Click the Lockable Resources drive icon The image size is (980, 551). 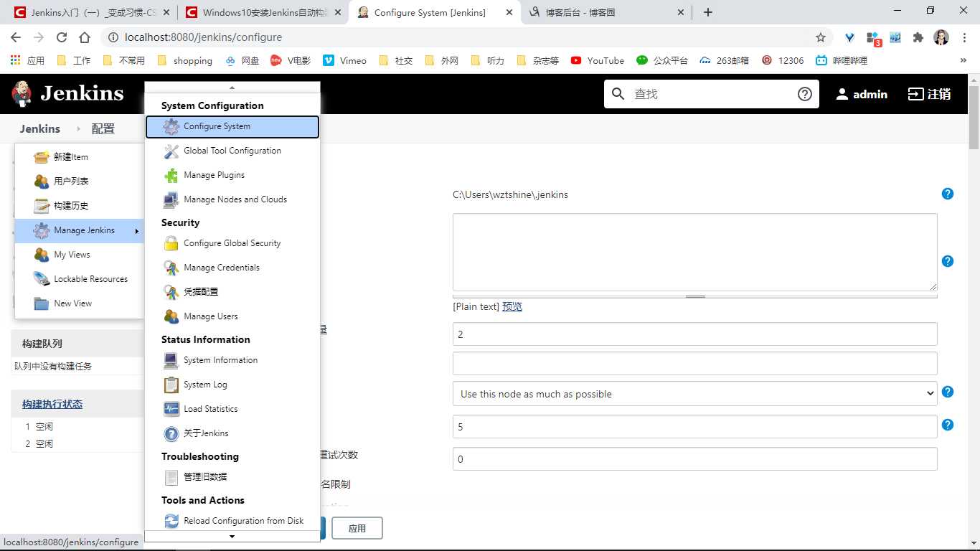click(x=42, y=279)
